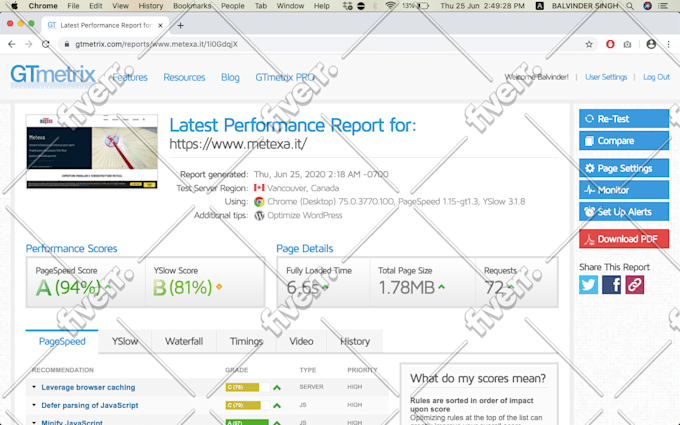The image size is (680, 425).
Task: Click the Re-Test button
Action: point(624,119)
